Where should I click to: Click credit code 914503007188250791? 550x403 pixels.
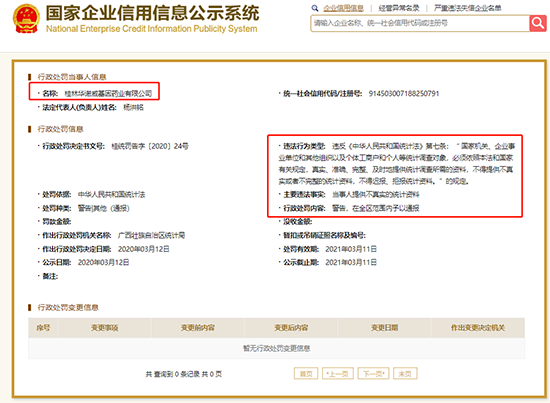[x=404, y=93]
